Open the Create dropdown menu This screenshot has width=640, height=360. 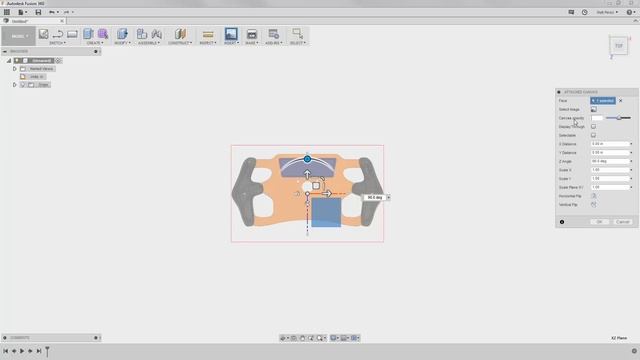(95, 43)
